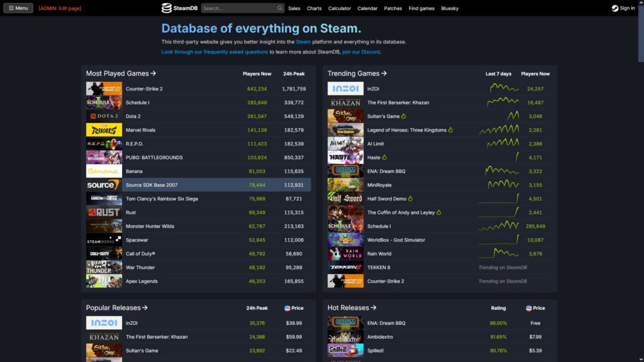The width and height of the screenshot is (644, 362).
Task: Open the Dota 2 game logo
Action: click(104, 116)
